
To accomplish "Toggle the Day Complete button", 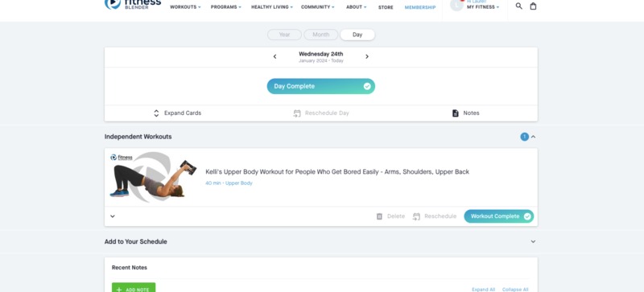I will tap(320, 86).
